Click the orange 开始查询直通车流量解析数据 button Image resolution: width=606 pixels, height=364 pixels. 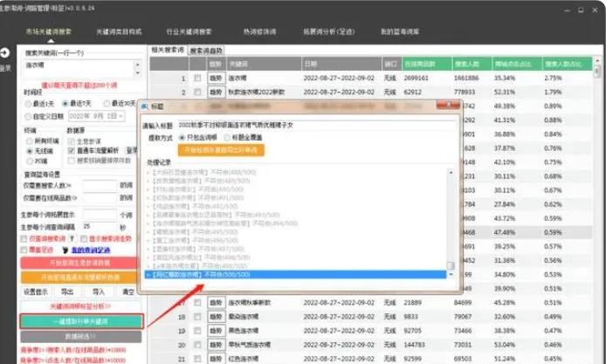(x=79, y=278)
